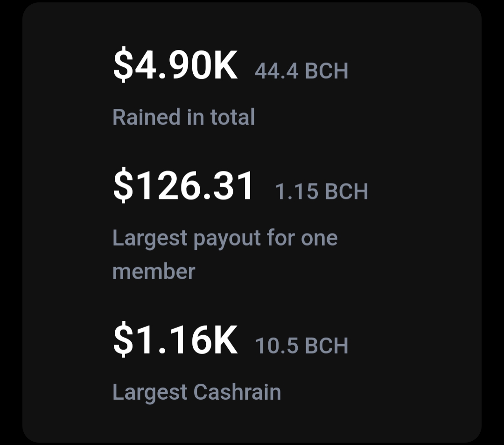Image resolution: width=504 pixels, height=445 pixels.
Task: Click the $4.90K total rained amount
Action: [175, 65]
